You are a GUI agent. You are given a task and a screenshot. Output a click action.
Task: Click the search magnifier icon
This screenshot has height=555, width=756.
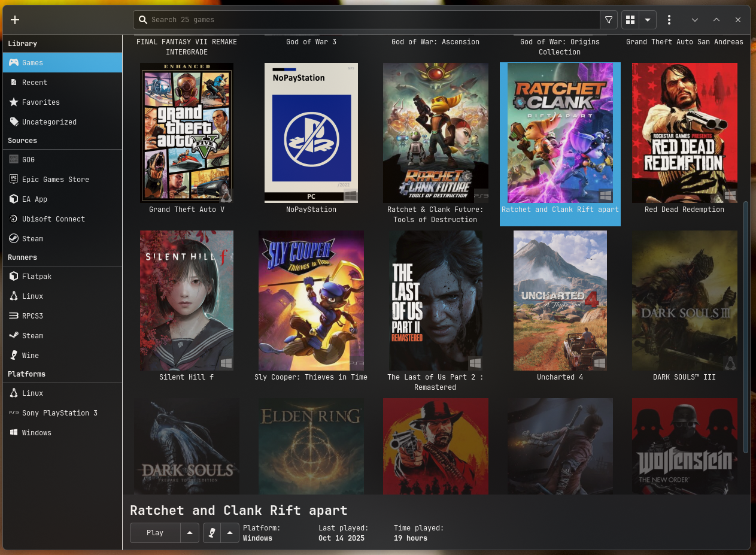point(143,20)
